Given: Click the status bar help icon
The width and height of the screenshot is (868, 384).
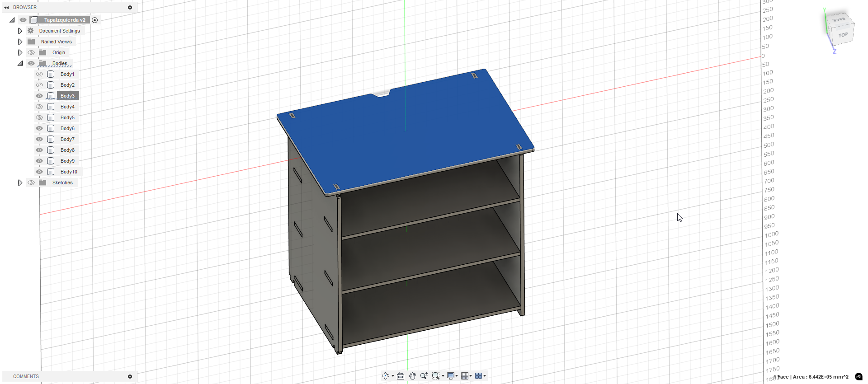Looking at the screenshot, I should click(859, 377).
